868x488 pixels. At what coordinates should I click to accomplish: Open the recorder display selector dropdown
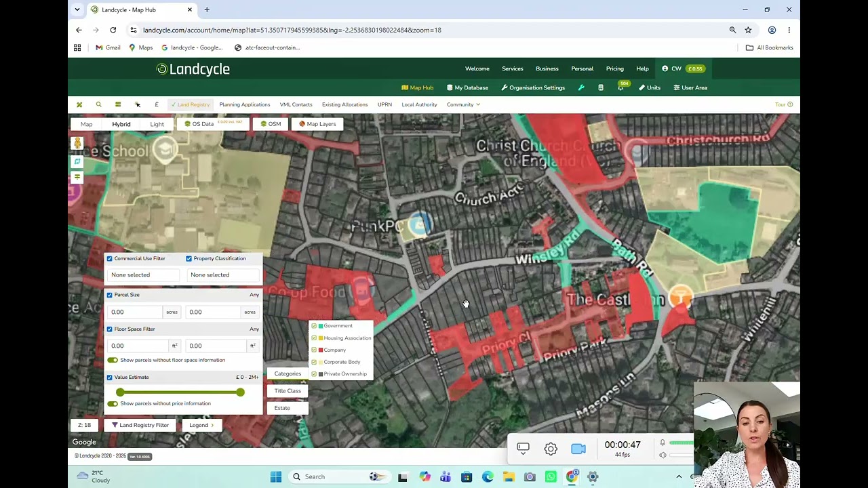coord(523,449)
